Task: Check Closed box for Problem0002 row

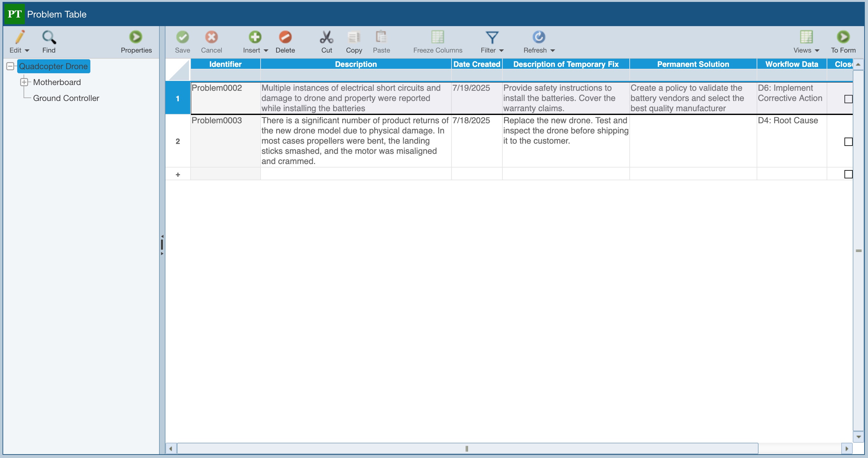Action: (848, 99)
